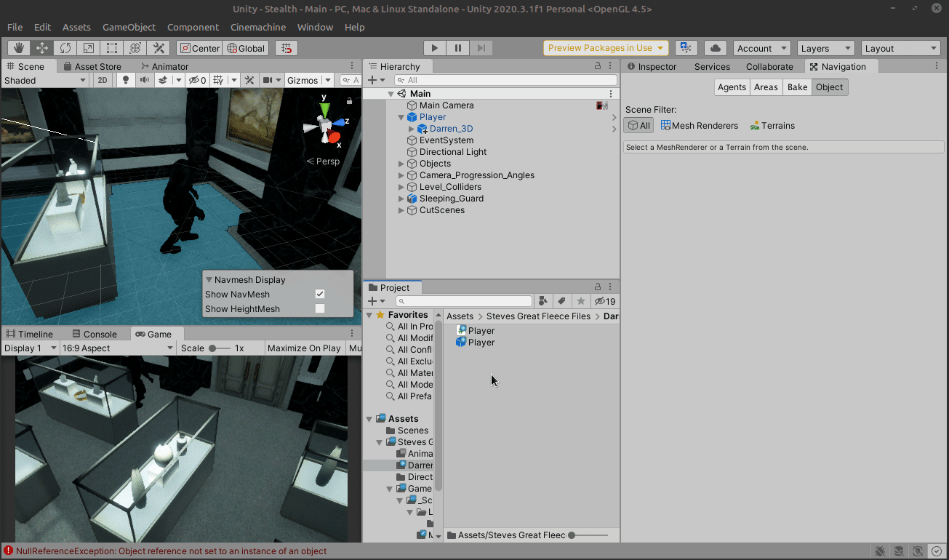This screenshot has height=560, width=949.
Task: Open the Hierarchy panel options menu
Action: 611,66
